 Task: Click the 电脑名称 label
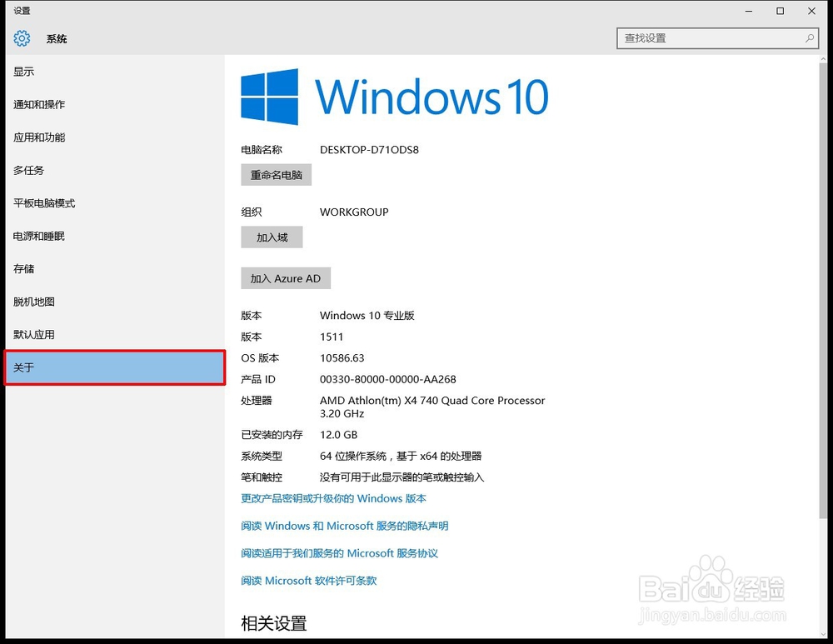pos(262,150)
